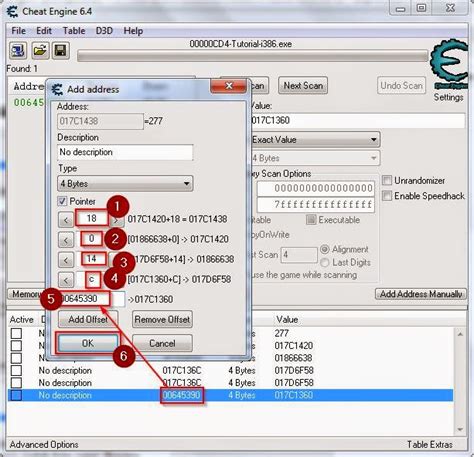The height and width of the screenshot is (457, 474).
Task: Select the highlighted address 00645390 cell
Action: [182, 395]
